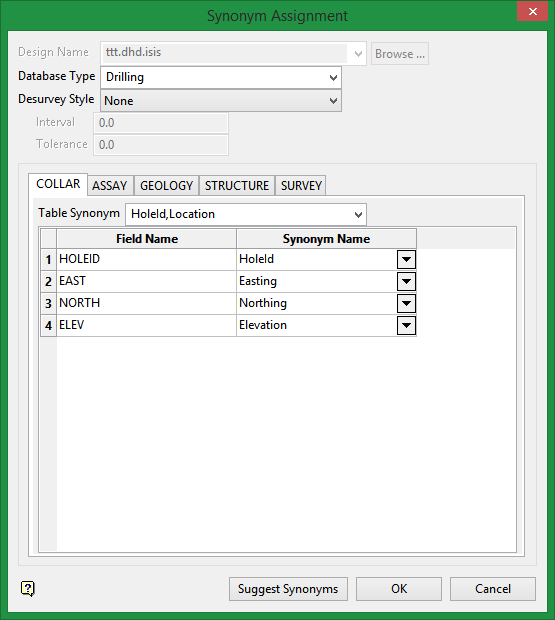Close the Synonym Assignment dialog
Image resolution: width=555 pixels, height=620 pixels.
532,12
